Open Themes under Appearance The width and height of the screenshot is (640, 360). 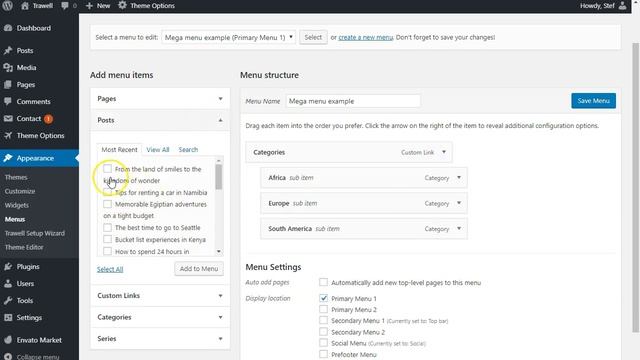click(16, 177)
